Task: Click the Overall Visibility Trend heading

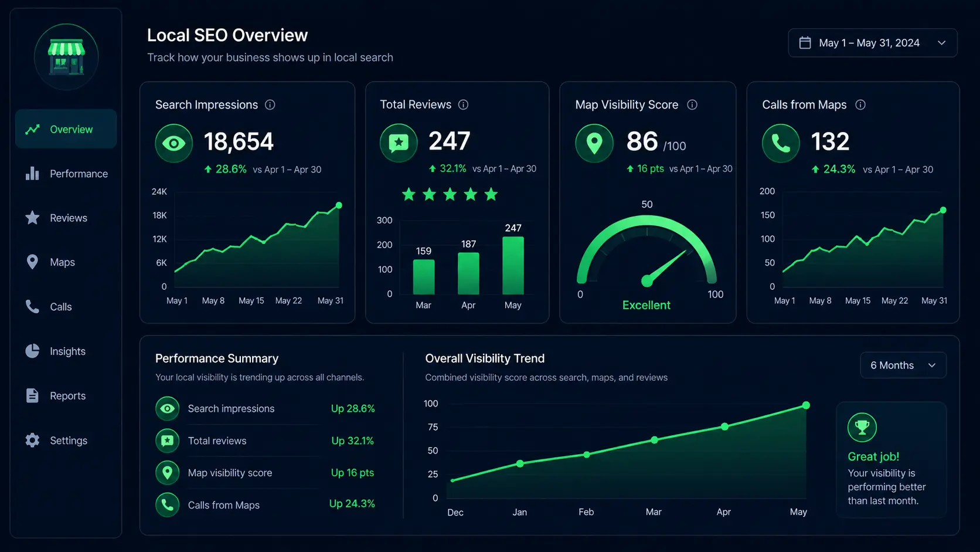Action: [x=485, y=358]
